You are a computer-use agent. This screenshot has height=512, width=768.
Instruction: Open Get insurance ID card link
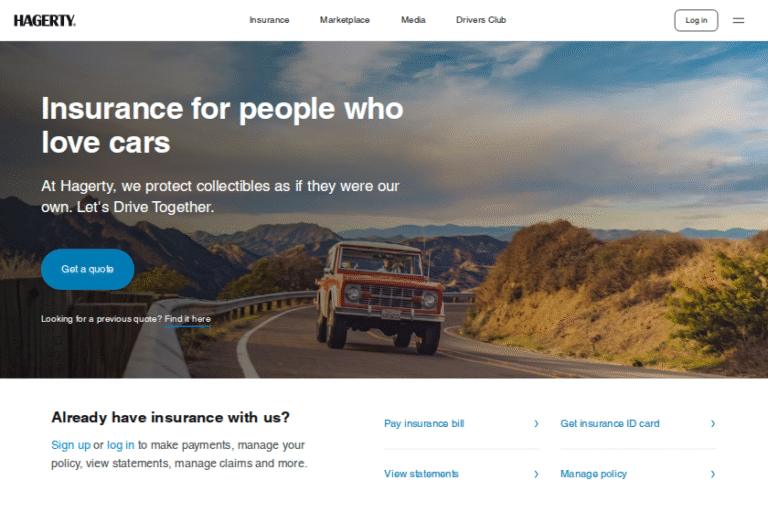tap(610, 423)
